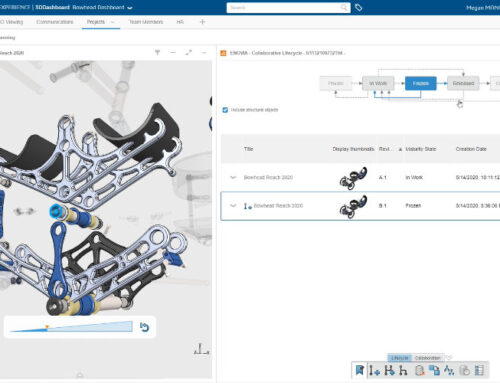This screenshot has width=500, height=383.
Task: Sort by the Maturity State column header
Action: pos(421,149)
